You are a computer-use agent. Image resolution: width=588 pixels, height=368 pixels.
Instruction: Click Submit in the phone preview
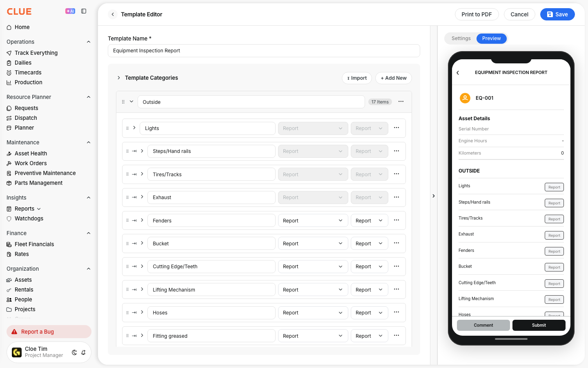pyautogui.click(x=539, y=325)
